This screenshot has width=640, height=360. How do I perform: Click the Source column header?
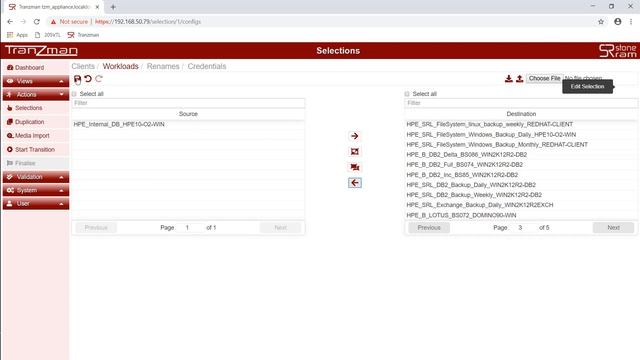[x=188, y=114]
